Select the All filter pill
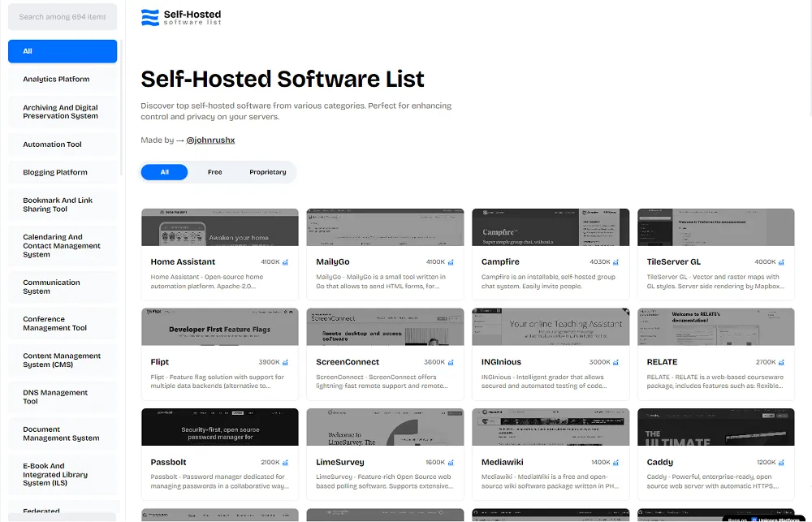Image resolution: width=812 pixels, height=522 pixels. click(164, 172)
